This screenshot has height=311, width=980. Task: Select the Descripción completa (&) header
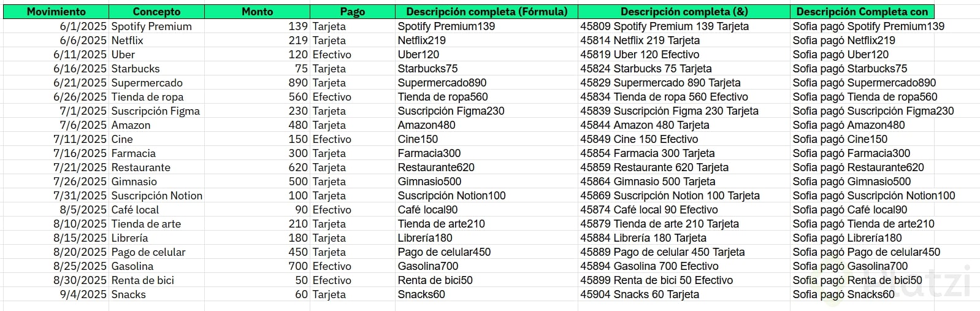point(683,12)
